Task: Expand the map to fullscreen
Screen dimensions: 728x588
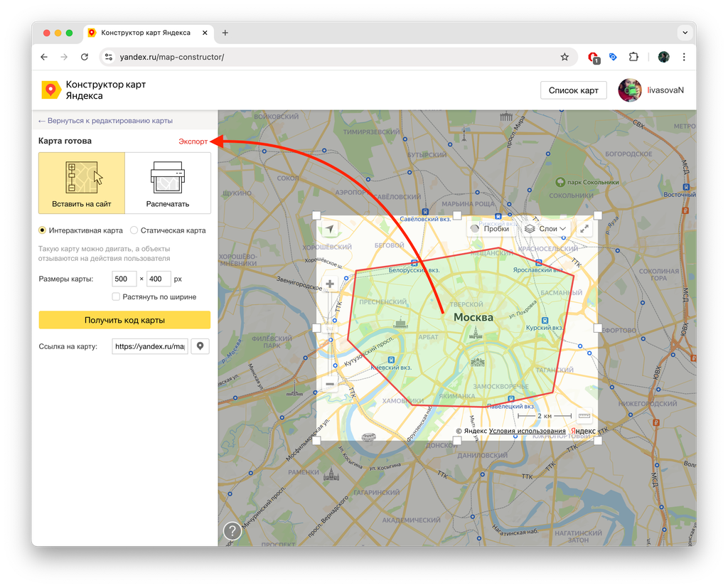Action: [x=584, y=228]
